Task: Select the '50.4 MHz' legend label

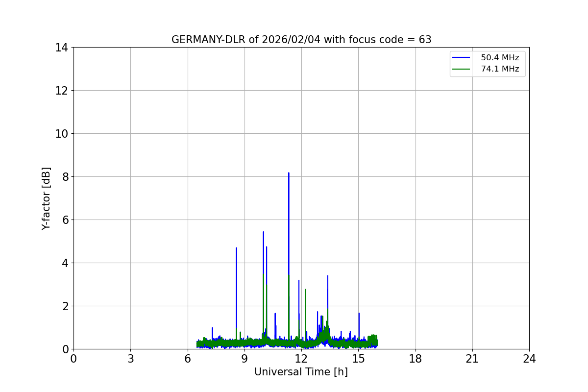Action: pyautogui.click(x=500, y=58)
